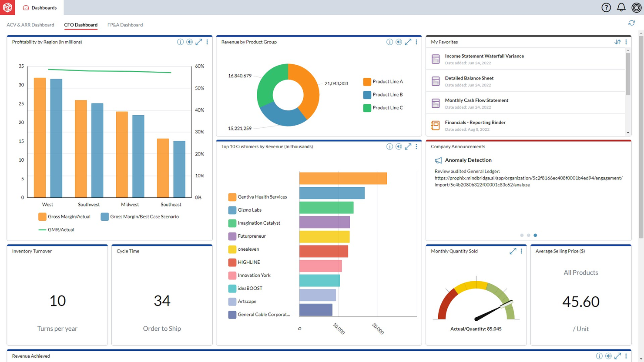644x362 pixels.
Task: Expand Monthly Quantity Sold gauge to full screen
Action: (x=513, y=251)
